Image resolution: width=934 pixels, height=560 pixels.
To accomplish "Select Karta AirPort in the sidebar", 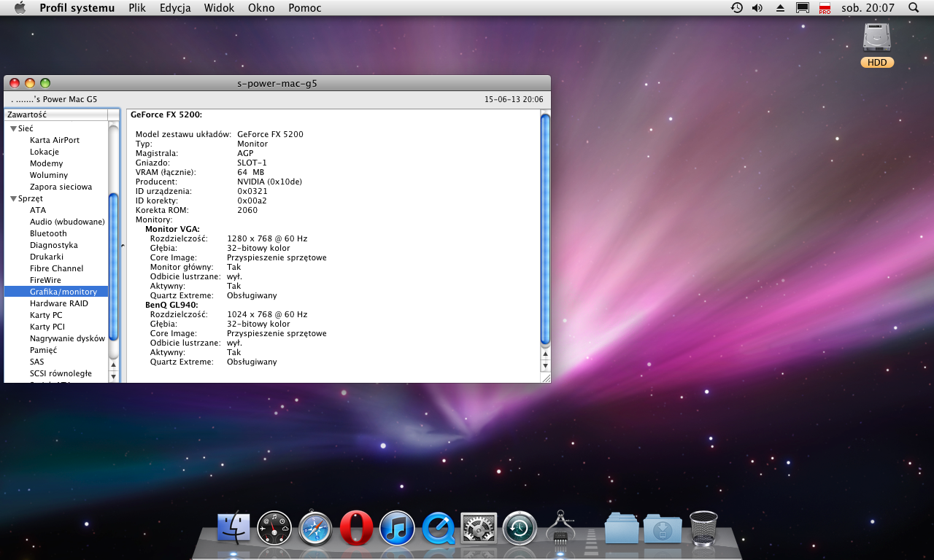I will (55, 140).
